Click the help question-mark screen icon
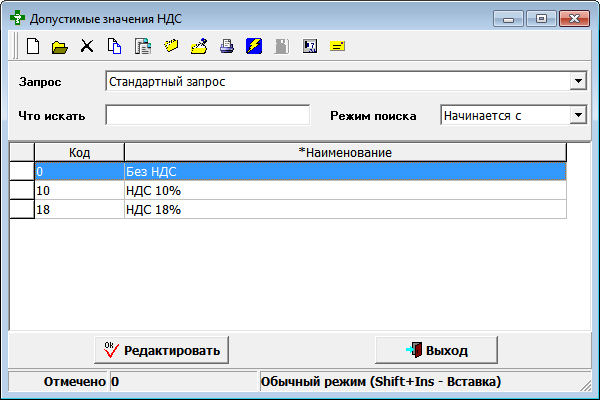 [310, 46]
